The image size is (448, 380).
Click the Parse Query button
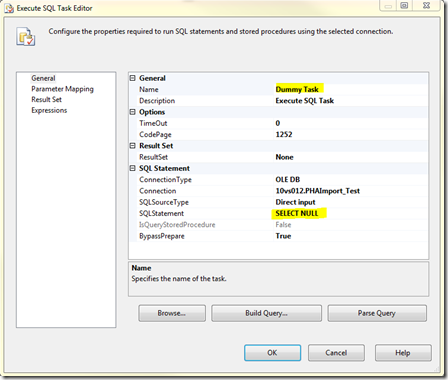[377, 313]
